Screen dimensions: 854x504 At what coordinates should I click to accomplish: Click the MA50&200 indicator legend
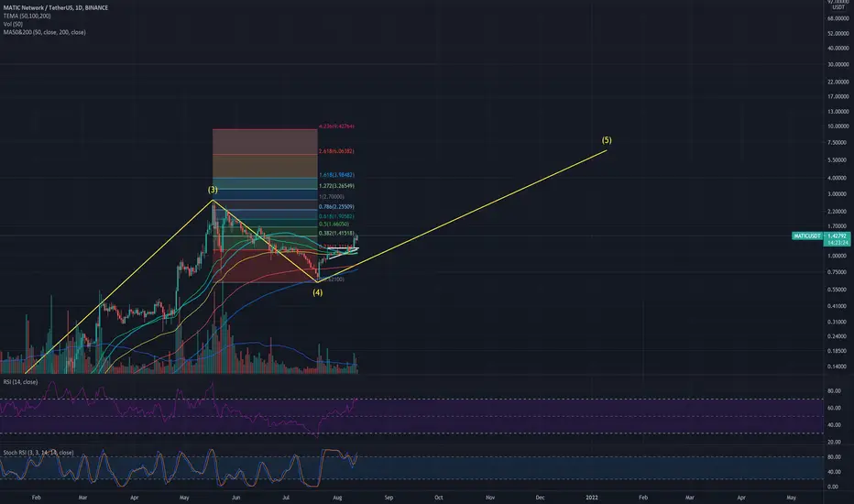click(44, 32)
